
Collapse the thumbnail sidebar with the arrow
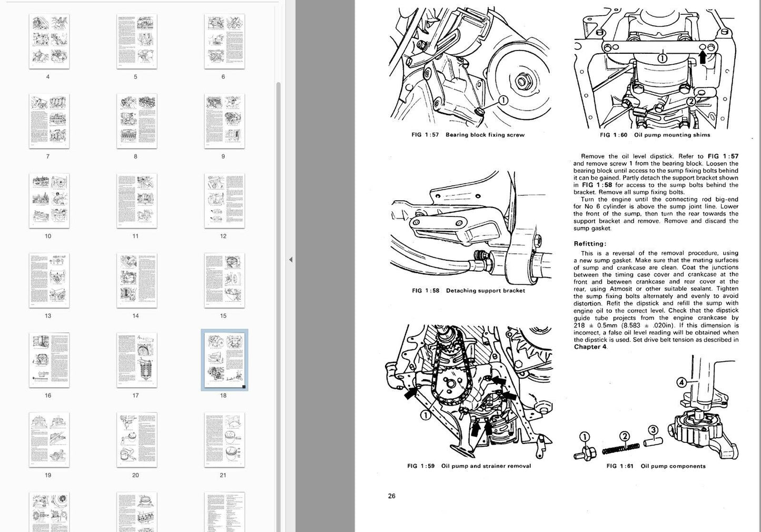(291, 260)
